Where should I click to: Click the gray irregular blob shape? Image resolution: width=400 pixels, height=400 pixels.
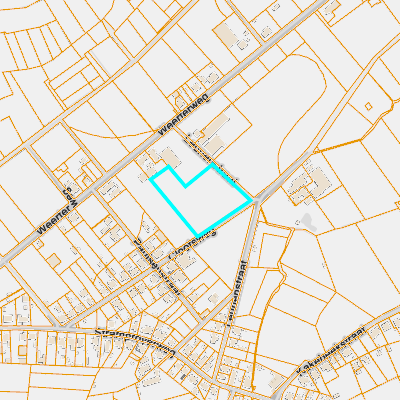[309, 222]
